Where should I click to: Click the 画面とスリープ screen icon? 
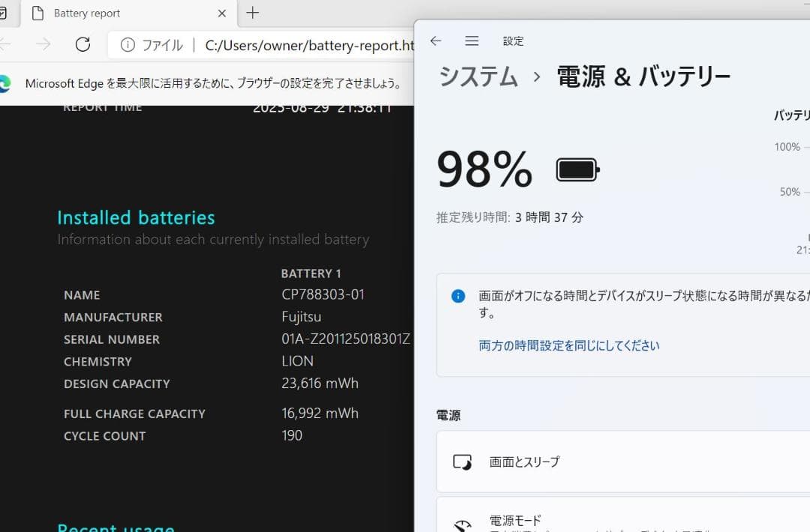[x=462, y=462]
